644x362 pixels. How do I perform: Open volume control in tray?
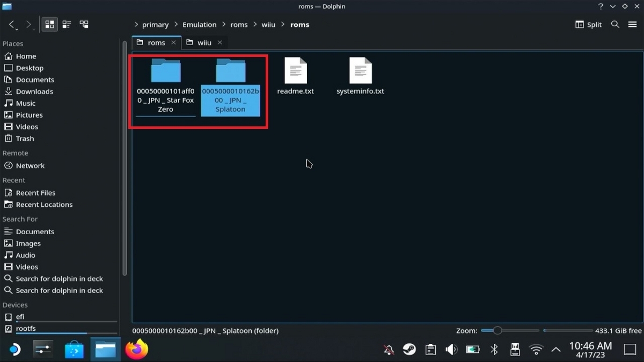[x=451, y=350]
